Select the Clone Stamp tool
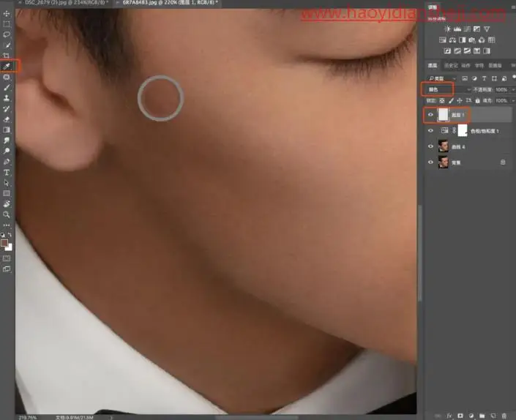 tap(7, 98)
